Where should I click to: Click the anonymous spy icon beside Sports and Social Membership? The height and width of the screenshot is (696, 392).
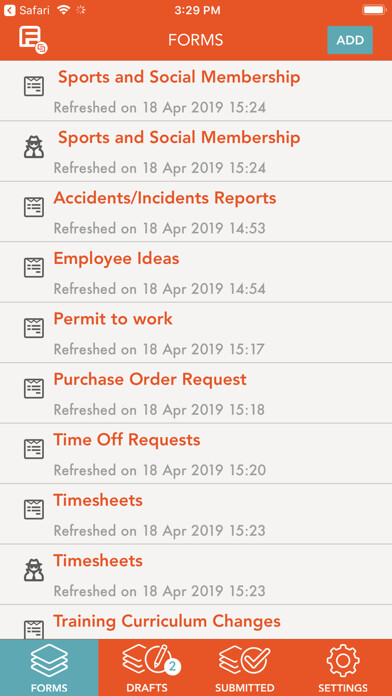pyautogui.click(x=34, y=147)
